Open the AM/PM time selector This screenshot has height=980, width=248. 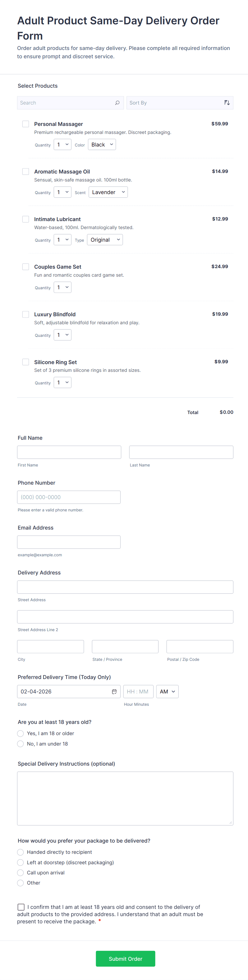(x=167, y=692)
